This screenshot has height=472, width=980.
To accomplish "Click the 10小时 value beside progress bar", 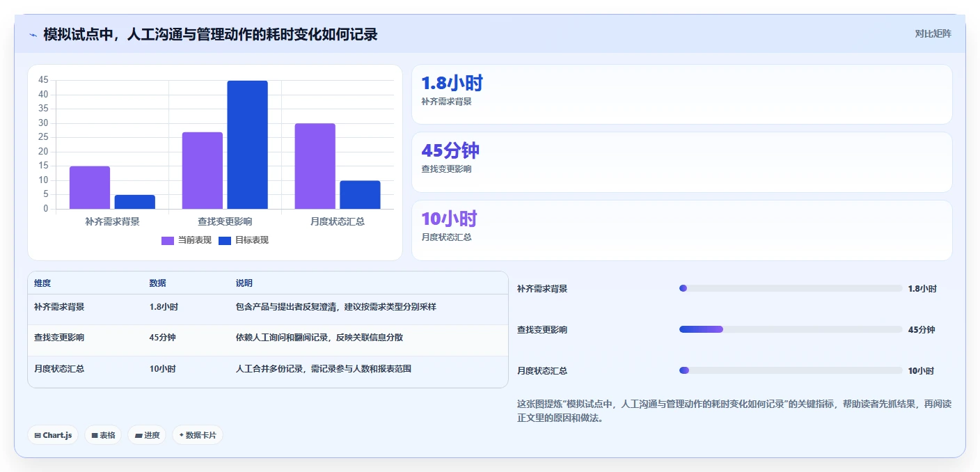I will [x=921, y=371].
